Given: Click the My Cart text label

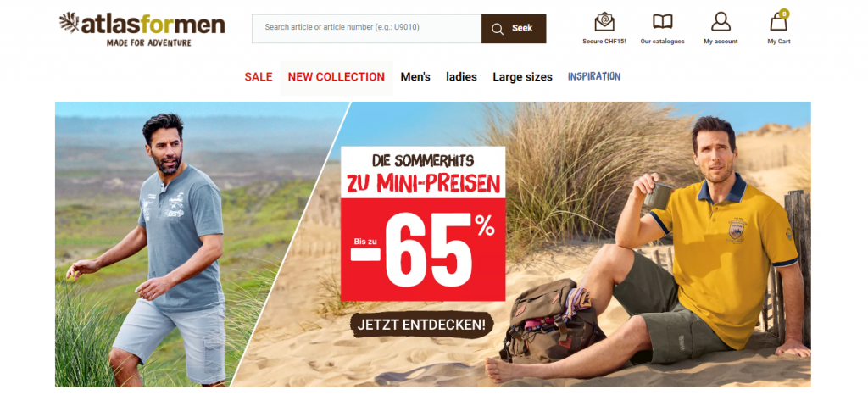Looking at the screenshot, I should (779, 42).
